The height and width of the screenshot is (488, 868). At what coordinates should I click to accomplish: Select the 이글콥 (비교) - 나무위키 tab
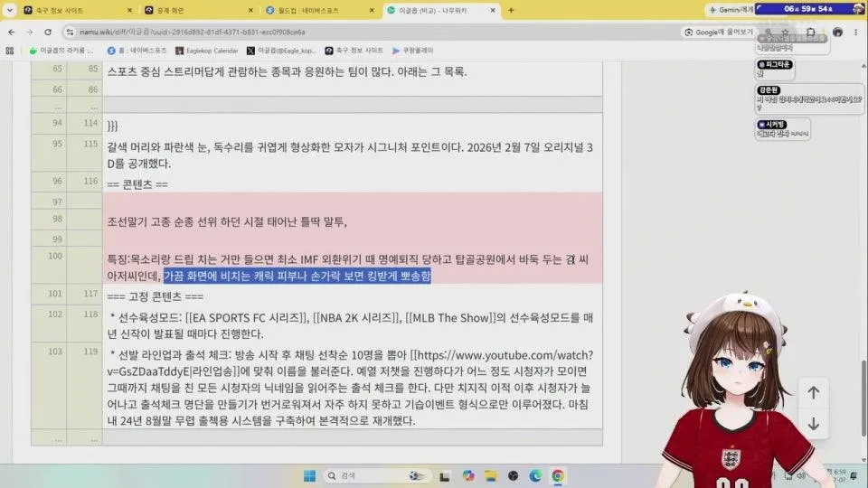click(x=440, y=10)
